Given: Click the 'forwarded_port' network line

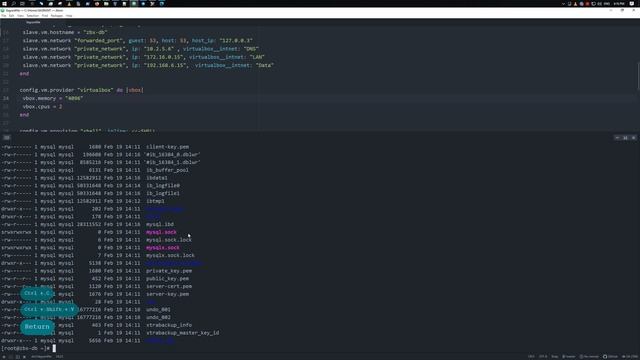Looking at the screenshot, I should (x=138, y=40).
